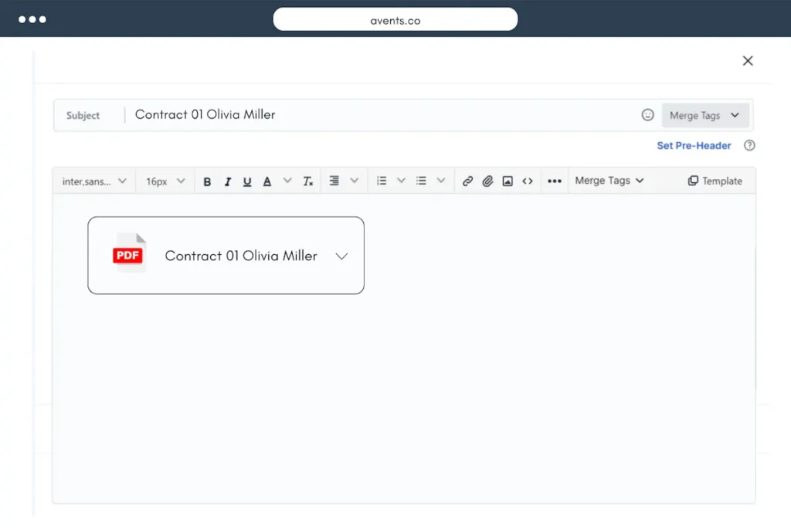This screenshot has height=532, width=791.
Task: Toggle bold formatting in the toolbar
Action: [x=207, y=181]
